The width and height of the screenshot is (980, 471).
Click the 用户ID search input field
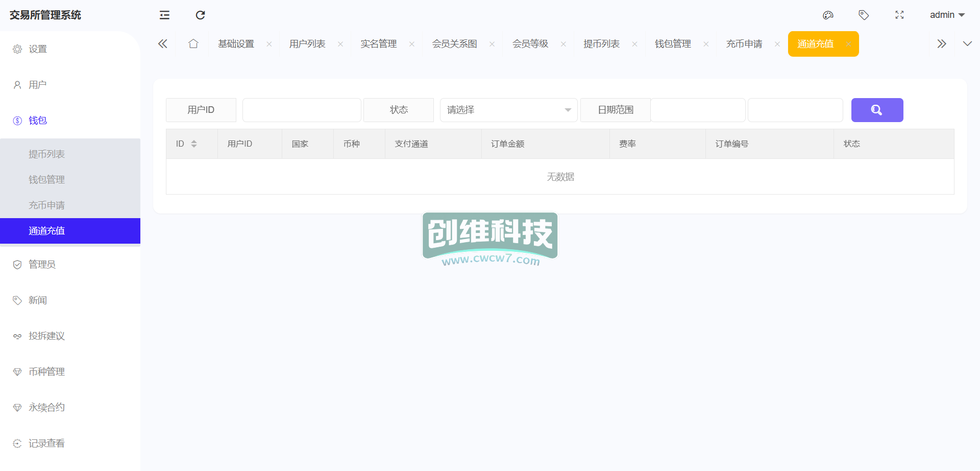pyautogui.click(x=302, y=110)
